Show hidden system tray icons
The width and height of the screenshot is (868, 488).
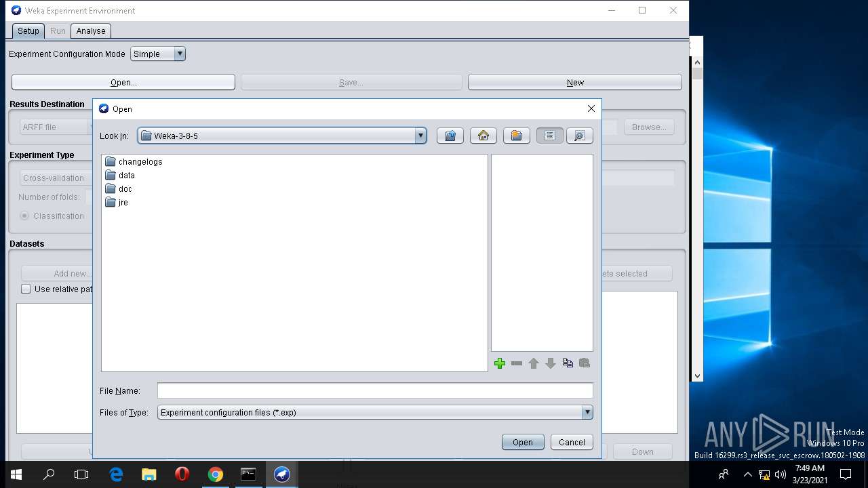[747, 474]
